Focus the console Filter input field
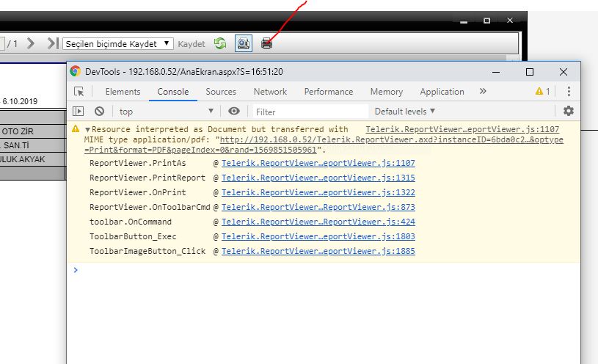Screen dimensions: 598x364 click(x=310, y=112)
